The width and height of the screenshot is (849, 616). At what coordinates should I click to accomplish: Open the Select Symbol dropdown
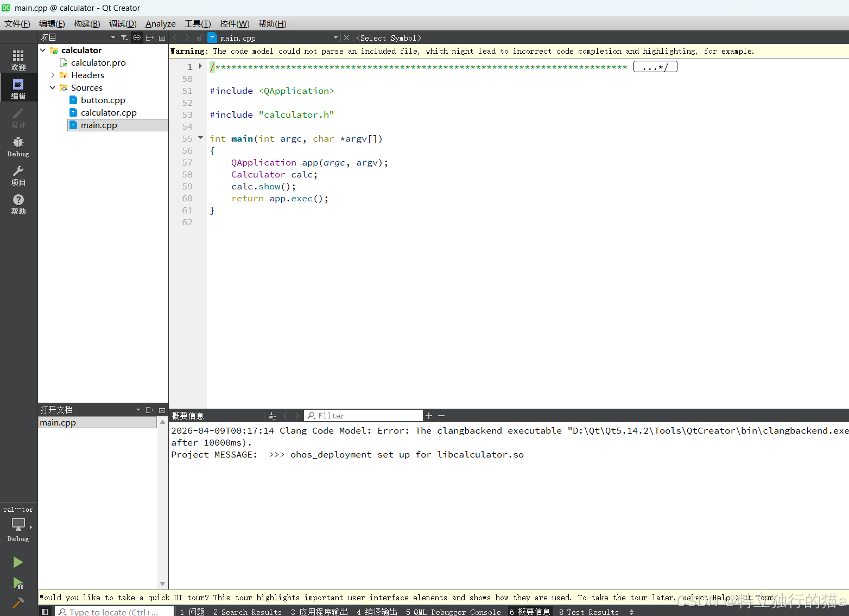388,38
